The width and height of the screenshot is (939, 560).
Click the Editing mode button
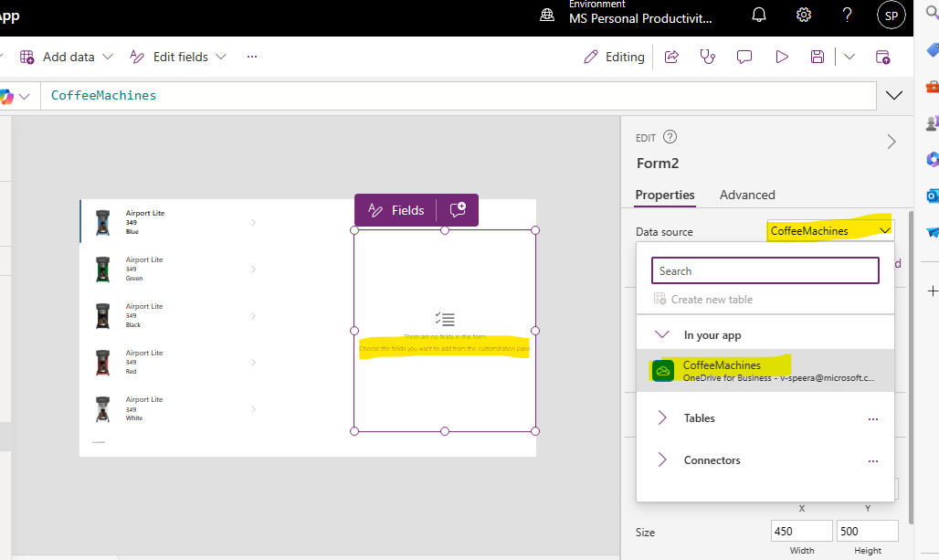click(615, 57)
